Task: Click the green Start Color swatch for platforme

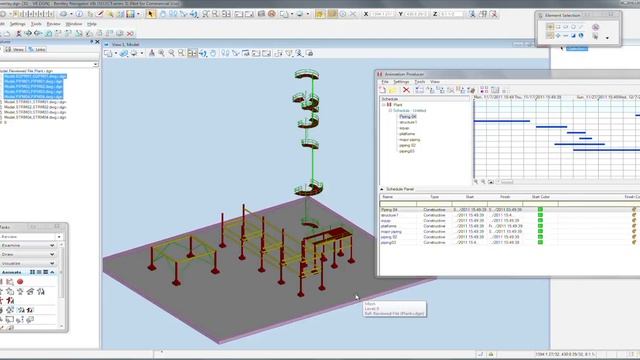Action: point(540,226)
